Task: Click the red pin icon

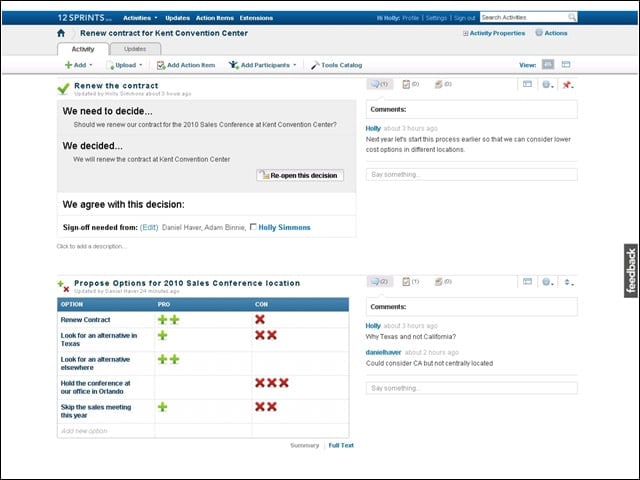Action: (567, 85)
